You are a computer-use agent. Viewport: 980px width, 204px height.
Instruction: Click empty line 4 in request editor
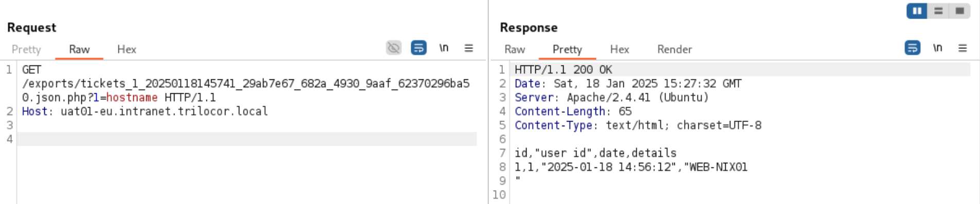[247, 139]
